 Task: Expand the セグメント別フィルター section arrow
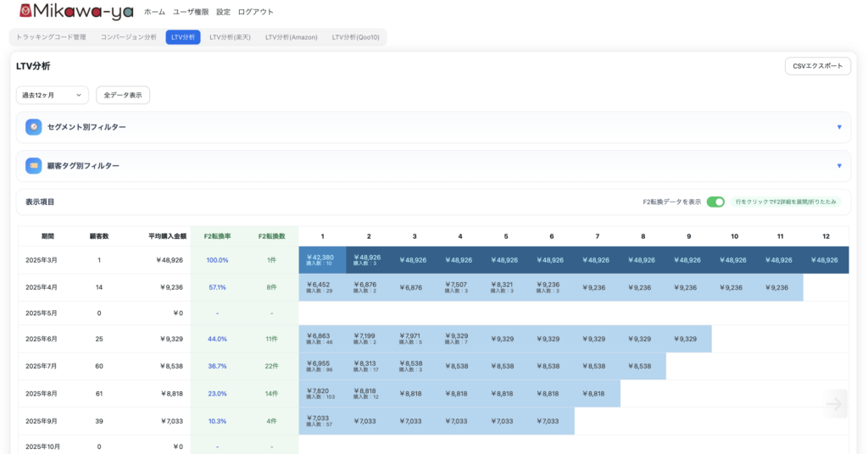[839, 127]
